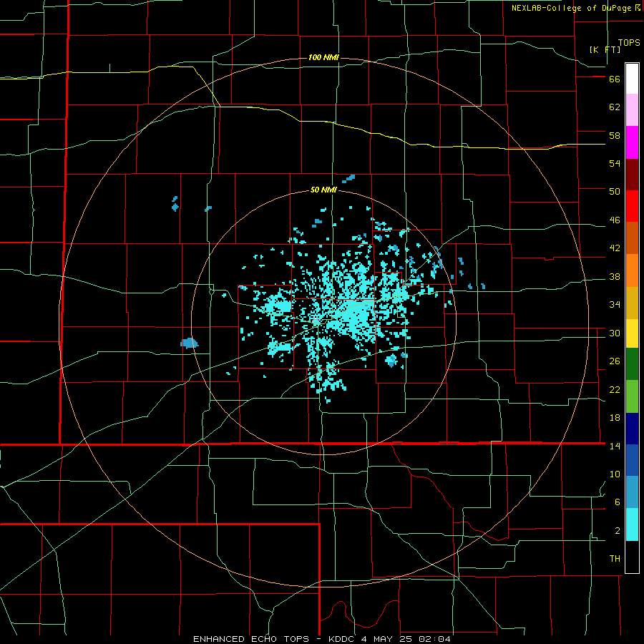The width and height of the screenshot is (644, 644).
Task: Click the light pink 62 kft swatch
Action: click(x=632, y=109)
